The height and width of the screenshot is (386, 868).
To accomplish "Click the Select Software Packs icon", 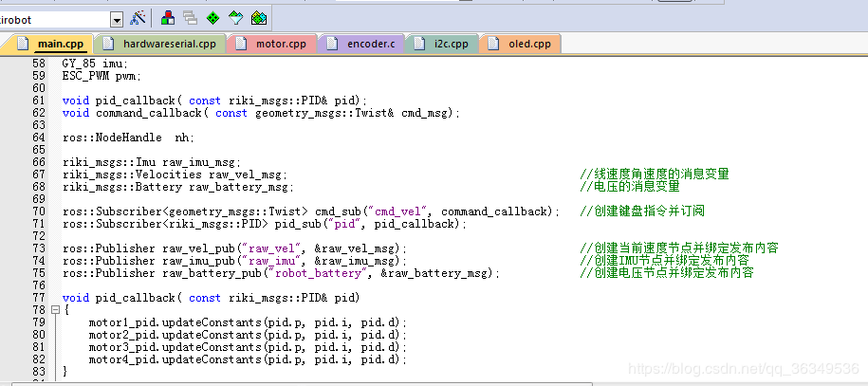I will [236, 17].
